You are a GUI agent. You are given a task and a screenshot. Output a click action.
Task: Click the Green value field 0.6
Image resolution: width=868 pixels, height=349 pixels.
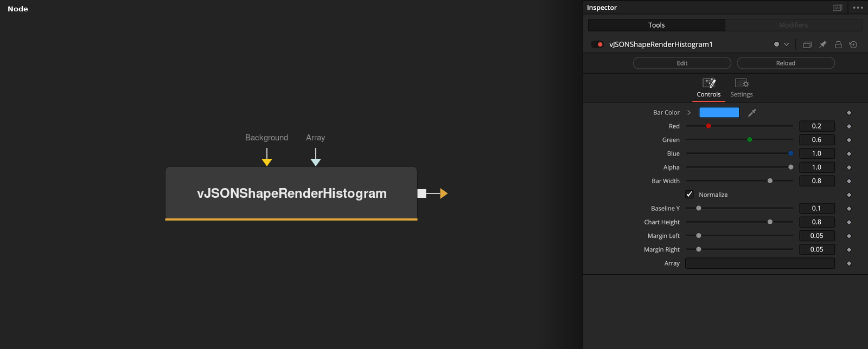point(817,140)
